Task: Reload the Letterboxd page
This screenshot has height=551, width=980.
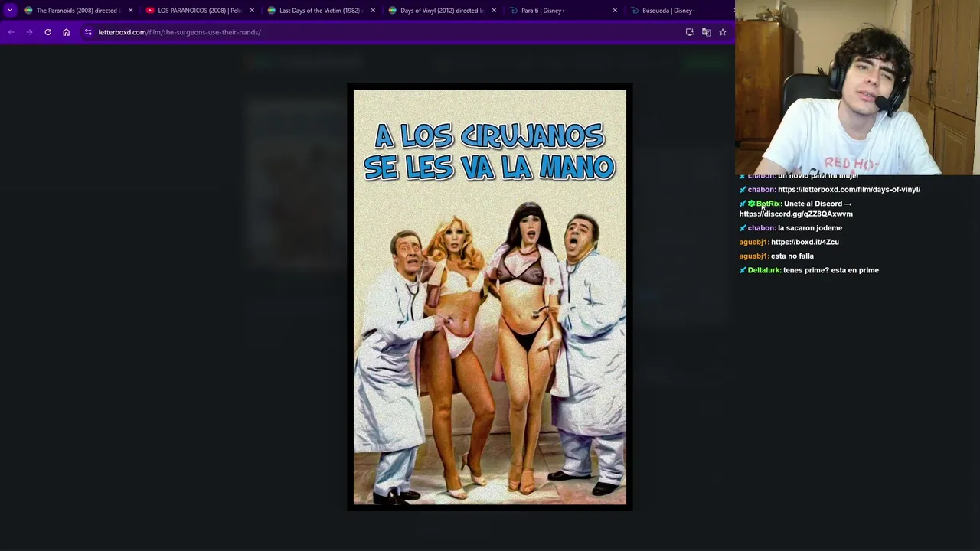Action: [x=47, y=32]
